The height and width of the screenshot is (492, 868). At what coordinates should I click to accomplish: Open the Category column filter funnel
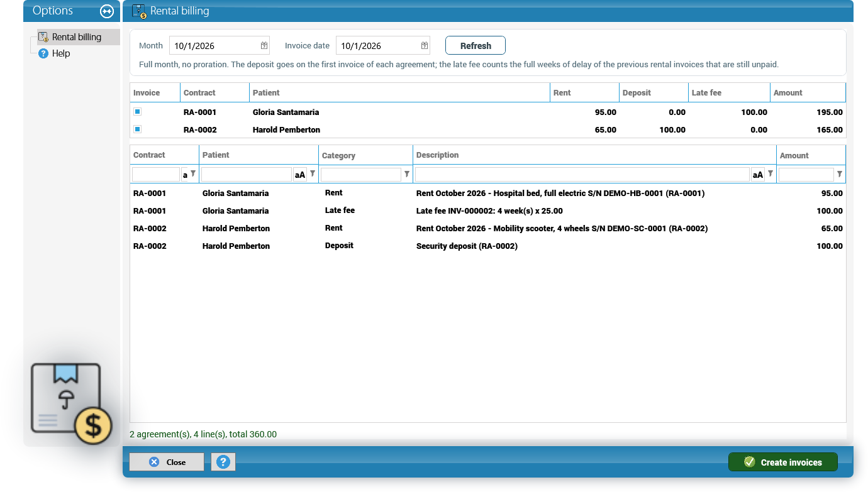(407, 174)
